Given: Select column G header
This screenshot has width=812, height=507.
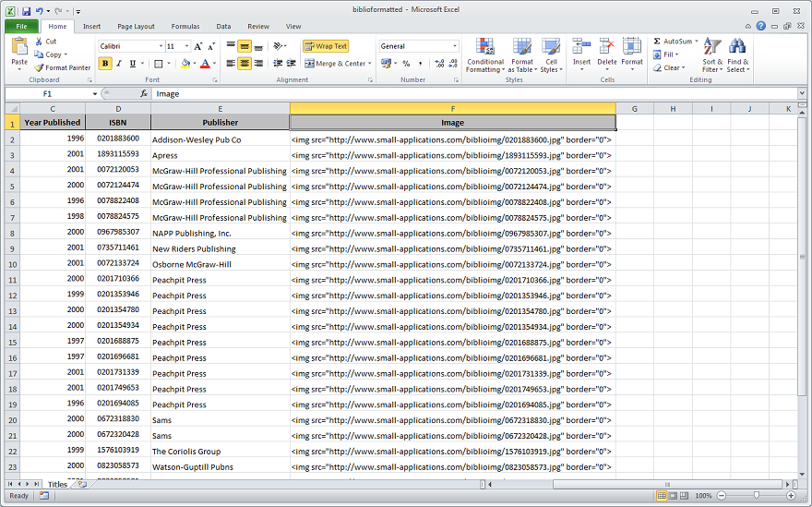Looking at the screenshot, I should tap(635, 108).
